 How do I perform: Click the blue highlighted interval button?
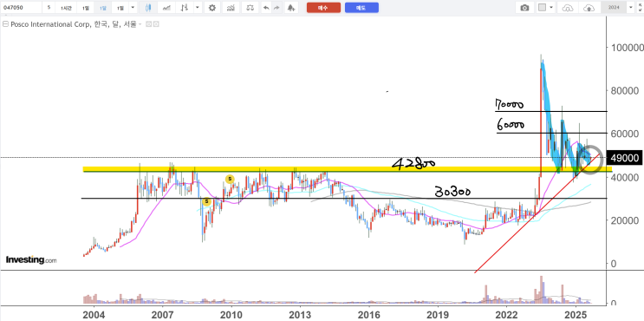pos(102,8)
